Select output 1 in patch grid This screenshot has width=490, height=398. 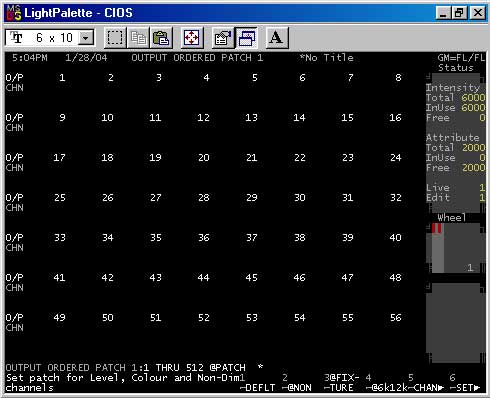point(62,78)
